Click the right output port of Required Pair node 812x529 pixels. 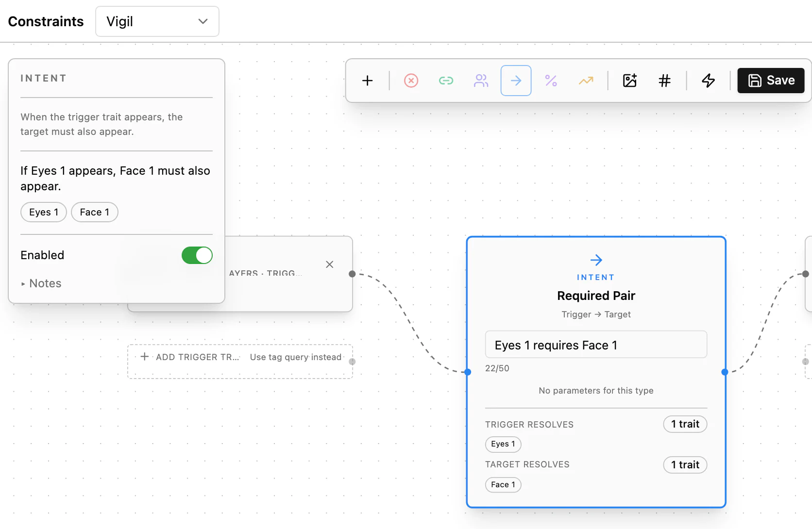click(x=725, y=372)
